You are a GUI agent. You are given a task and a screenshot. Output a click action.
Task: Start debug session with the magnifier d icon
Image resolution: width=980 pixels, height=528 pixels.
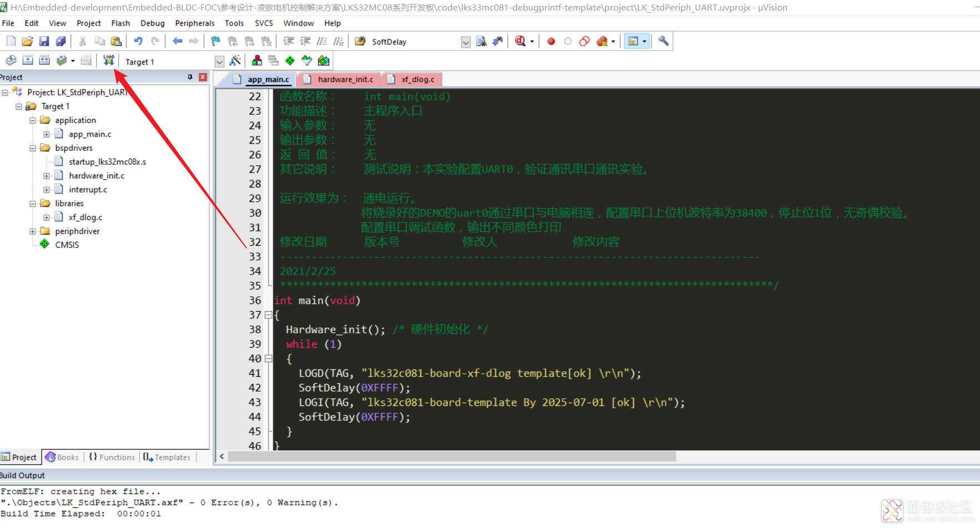520,41
